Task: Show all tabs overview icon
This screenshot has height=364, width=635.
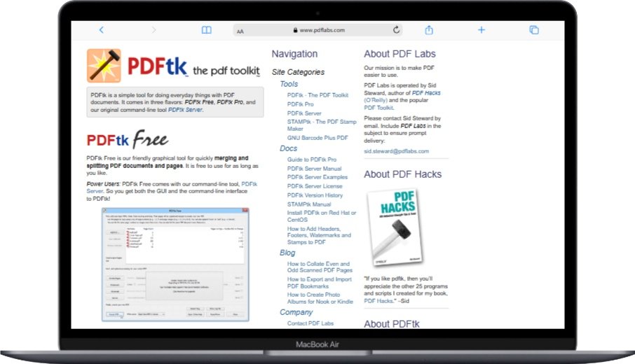Action: [534, 30]
